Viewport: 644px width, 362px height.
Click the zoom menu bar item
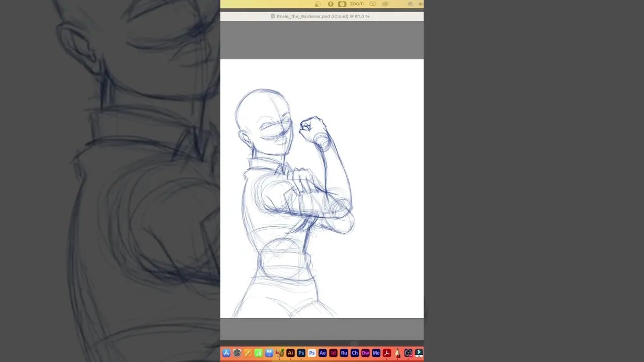tap(357, 4)
